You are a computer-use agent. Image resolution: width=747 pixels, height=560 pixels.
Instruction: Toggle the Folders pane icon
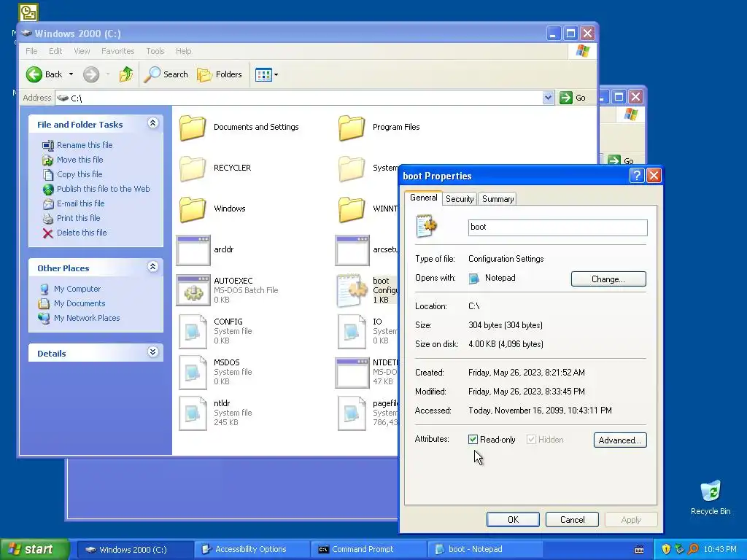pos(204,74)
